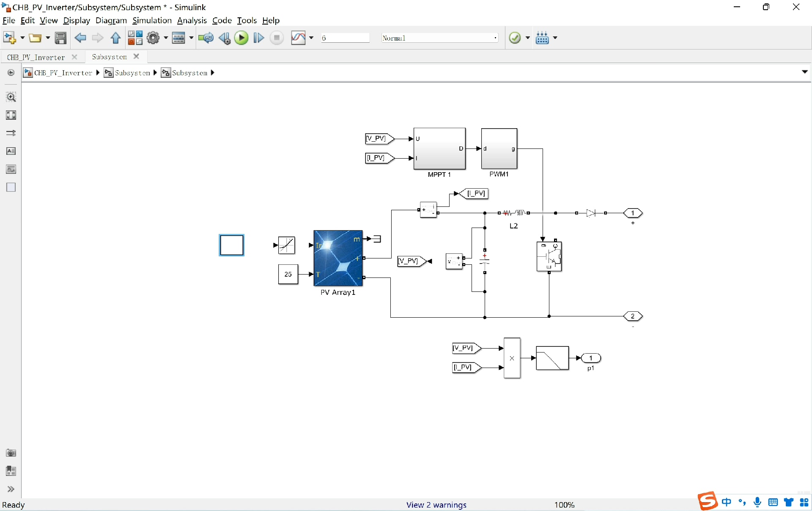Select the Zoom tool in palette
812x511 pixels.
point(11,97)
